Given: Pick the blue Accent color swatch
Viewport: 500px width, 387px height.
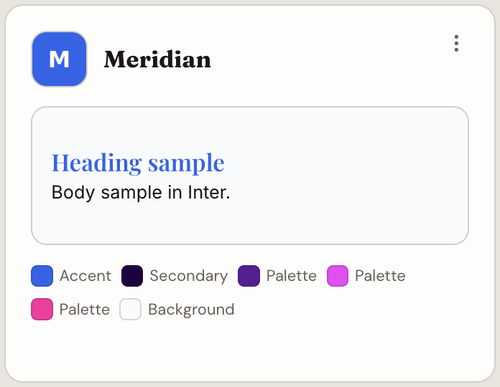Looking at the screenshot, I should point(42,276).
